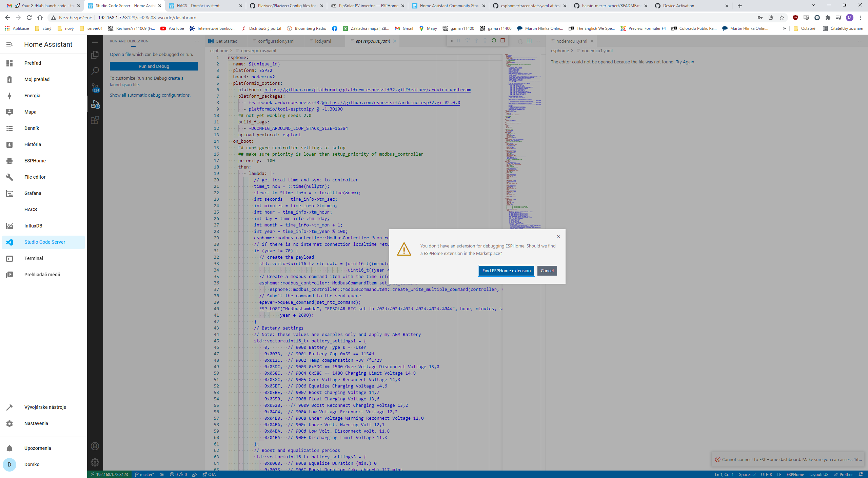Click the Studio Code Server sidebar icon
This screenshot has height=478, width=868.
coord(8,242)
